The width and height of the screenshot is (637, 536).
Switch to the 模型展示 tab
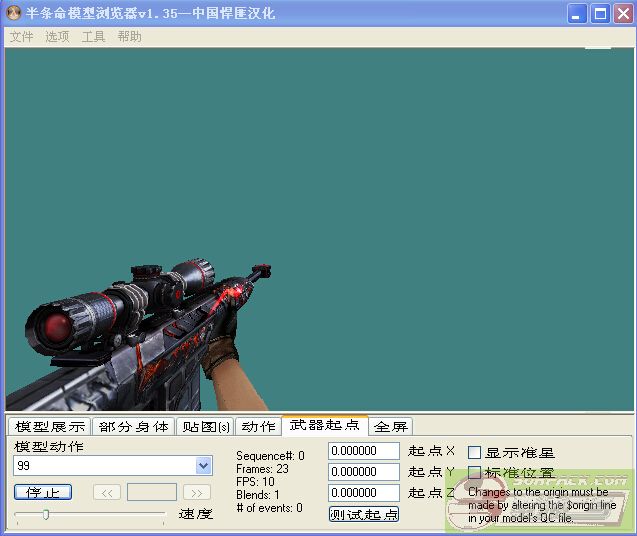(x=50, y=427)
